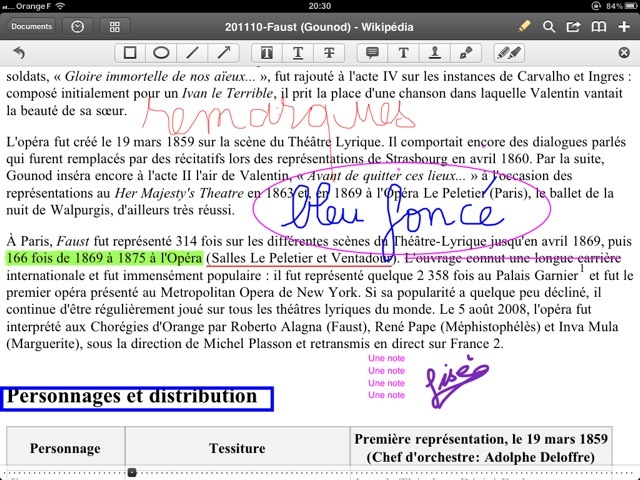The image size is (640, 480).
Task: Select the rectangle shape tool
Action: pyautogui.click(x=130, y=52)
